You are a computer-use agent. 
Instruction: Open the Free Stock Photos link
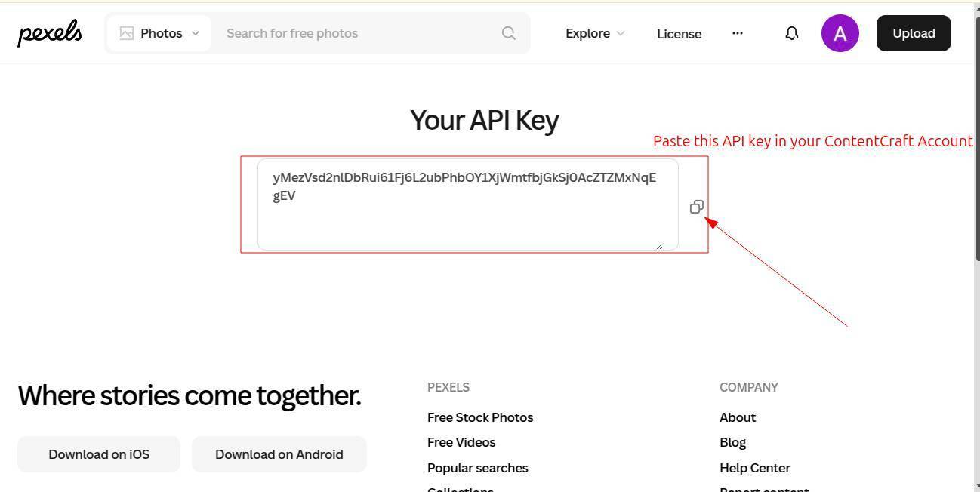point(480,417)
